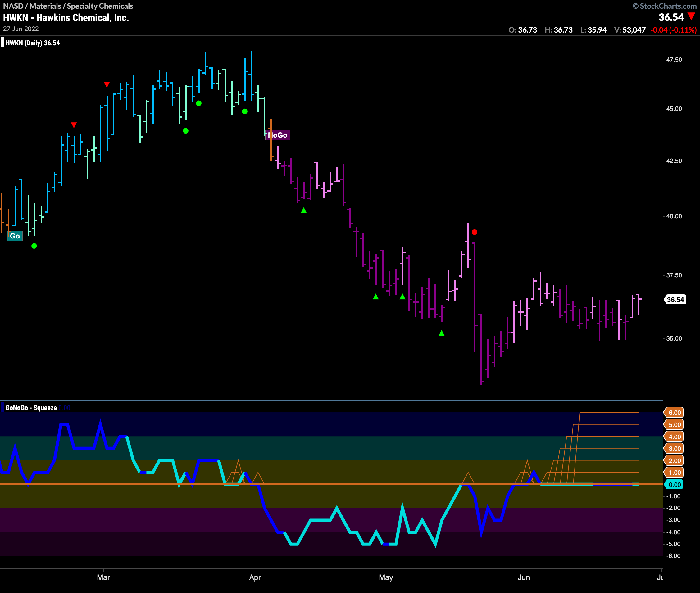
Task: Click the green circle marker near 44.00 in mid-March
Action: point(186,131)
